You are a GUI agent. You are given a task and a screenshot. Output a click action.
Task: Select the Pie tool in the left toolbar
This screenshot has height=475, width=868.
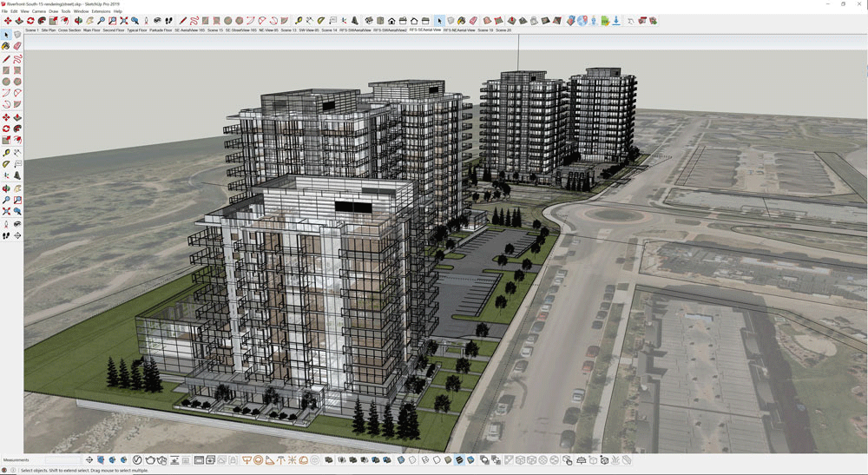(x=17, y=103)
